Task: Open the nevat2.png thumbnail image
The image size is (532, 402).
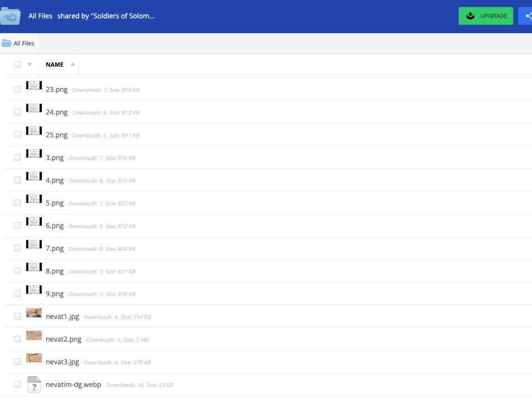Action: point(34,336)
